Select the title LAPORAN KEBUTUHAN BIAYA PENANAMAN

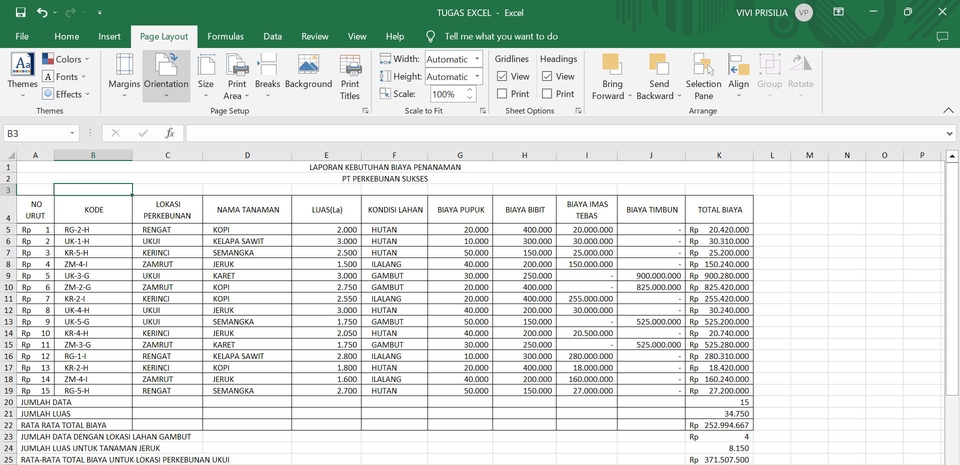pos(385,167)
